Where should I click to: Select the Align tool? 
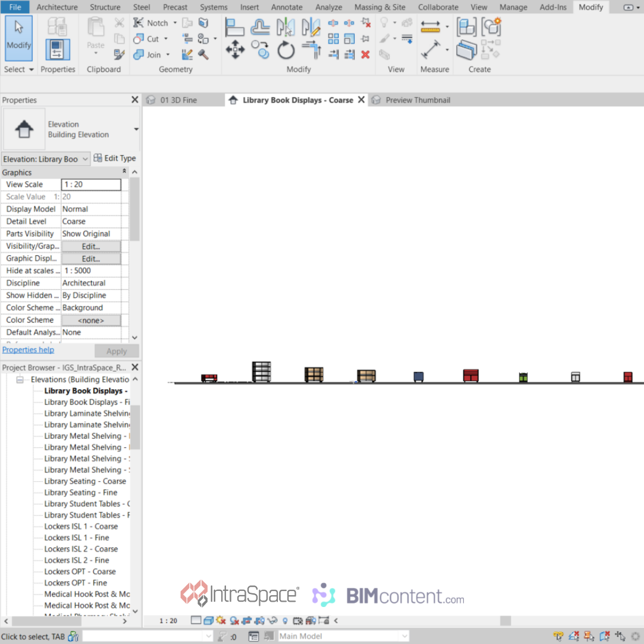(235, 27)
